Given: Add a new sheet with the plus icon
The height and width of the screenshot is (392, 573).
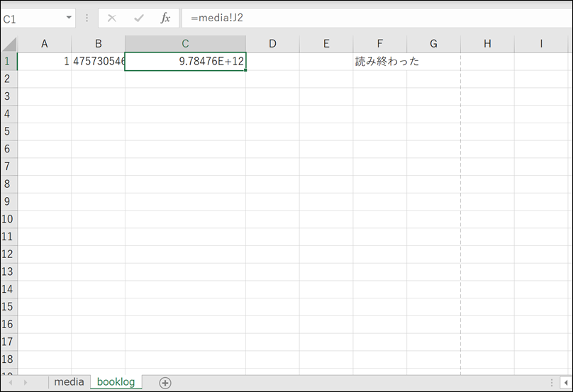Looking at the screenshot, I should pos(165,383).
